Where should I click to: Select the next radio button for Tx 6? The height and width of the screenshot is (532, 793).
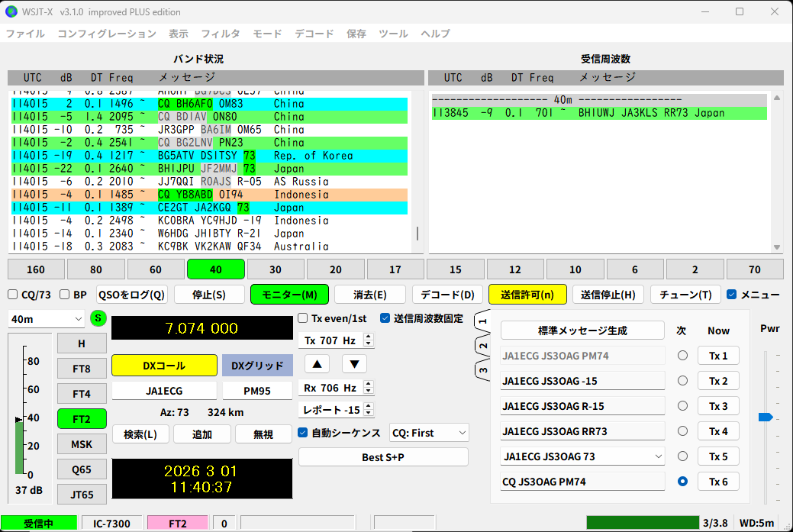(x=683, y=482)
